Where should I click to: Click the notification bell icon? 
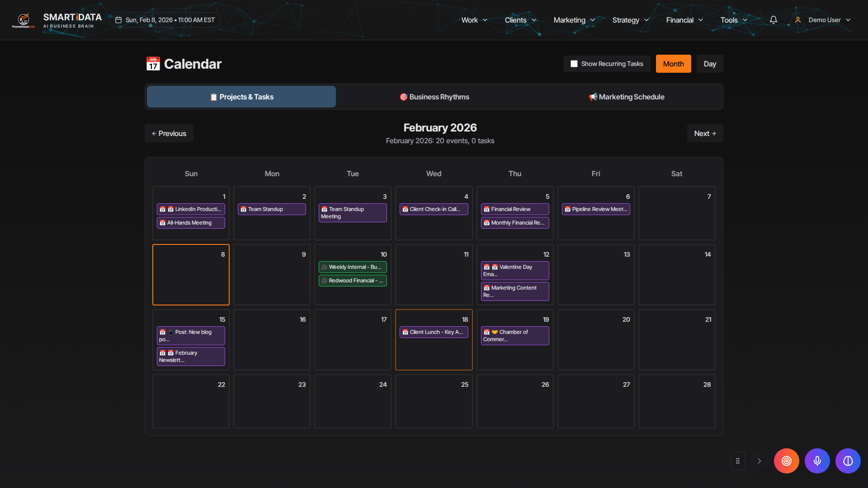(773, 20)
